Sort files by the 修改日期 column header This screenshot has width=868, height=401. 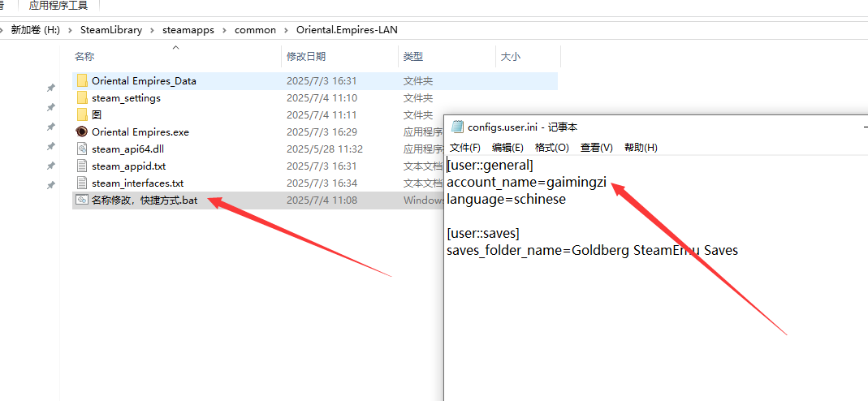306,57
